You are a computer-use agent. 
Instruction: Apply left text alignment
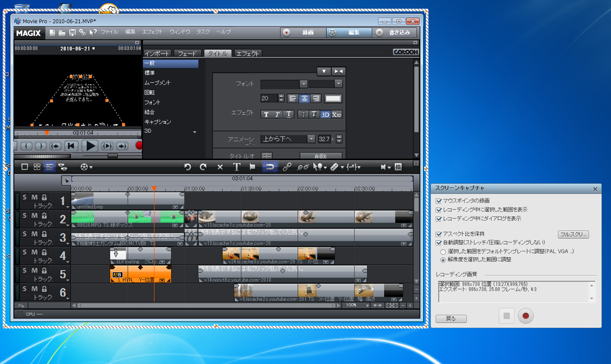click(x=293, y=99)
